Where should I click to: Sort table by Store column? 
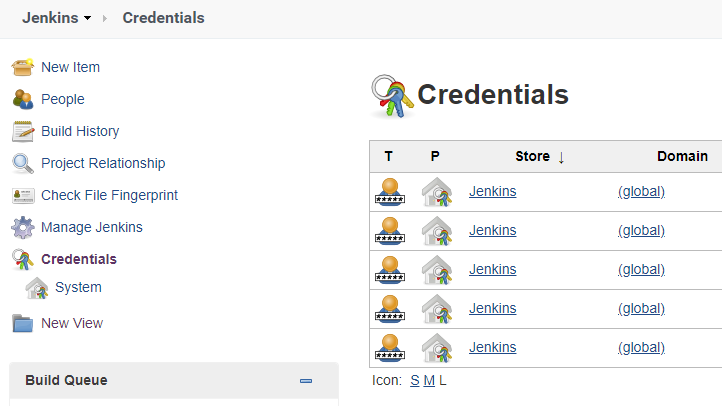[532, 157]
